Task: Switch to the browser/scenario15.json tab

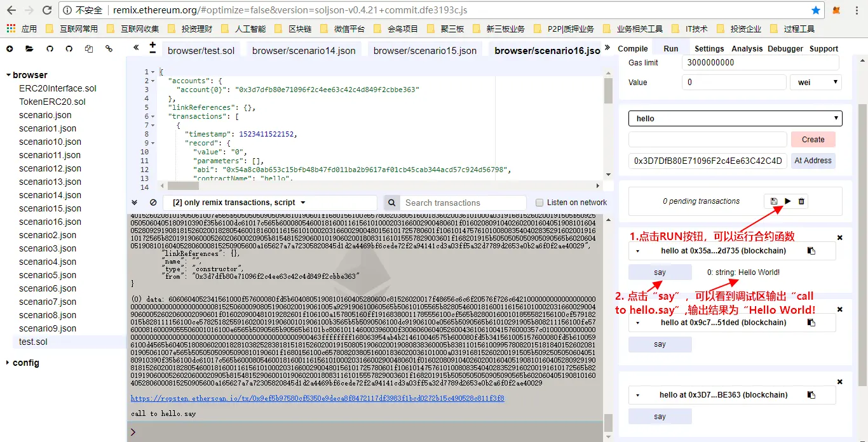Action: point(425,51)
